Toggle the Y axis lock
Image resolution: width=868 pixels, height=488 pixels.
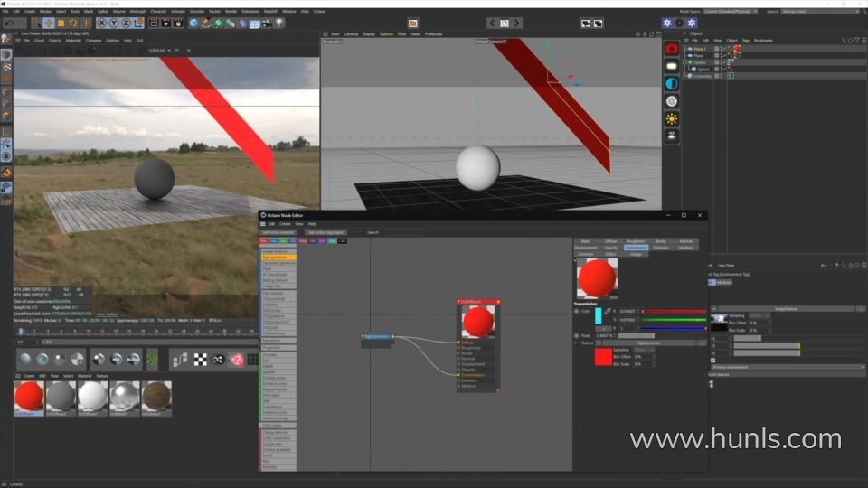coord(113,23)
